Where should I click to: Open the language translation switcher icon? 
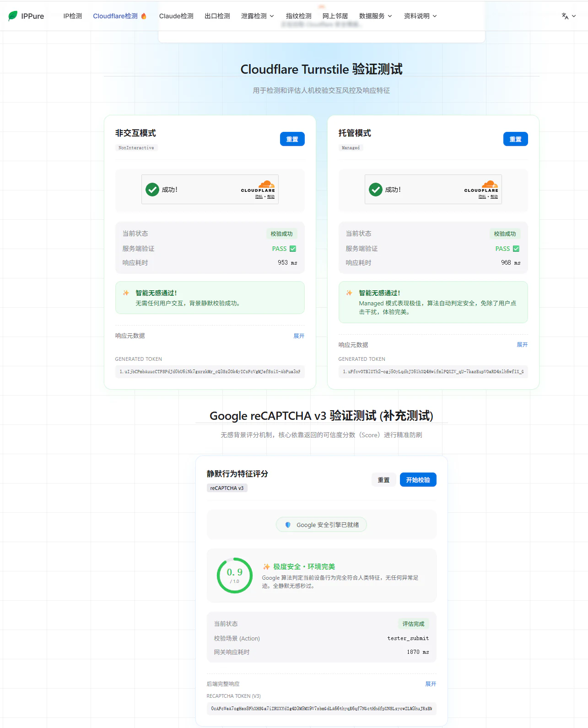565,16
